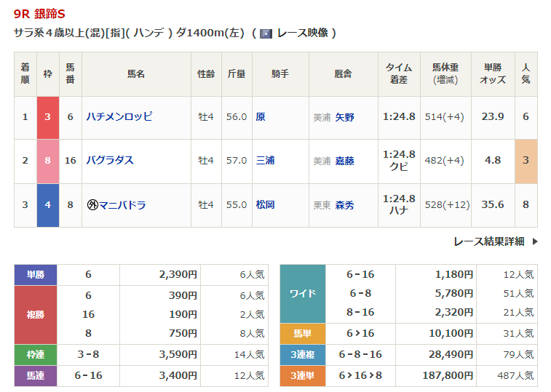Screen dimensions: 551x392
Task: Expand レース結果詳細 race result details
Action: (488, 241)
